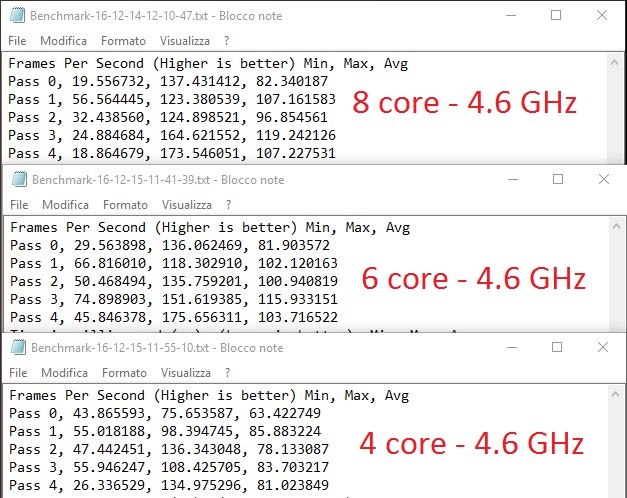Minimize the Benchmark-16-12-14-12-10-47.txt window
Screen dimensions: 627x498
tap(511, 15)
